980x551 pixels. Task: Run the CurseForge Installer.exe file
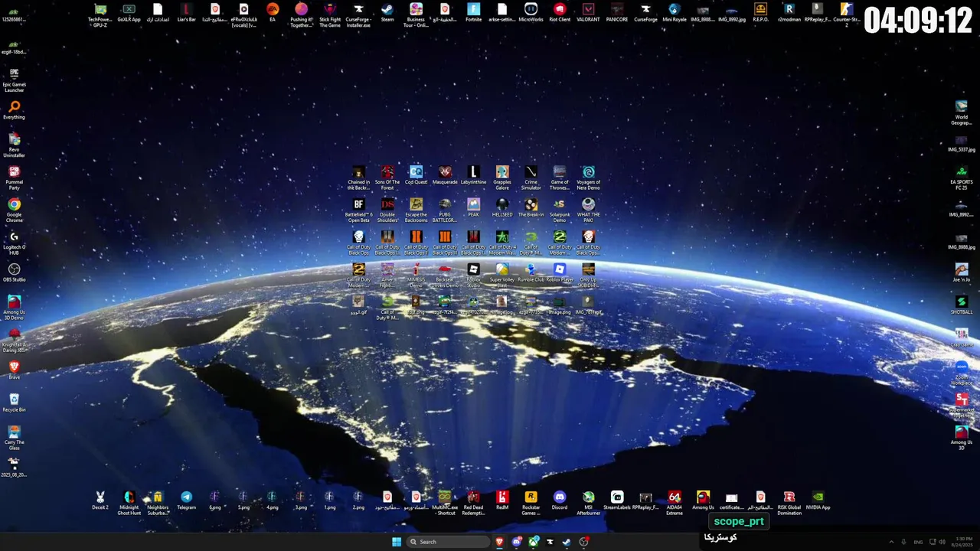[358, 15]
